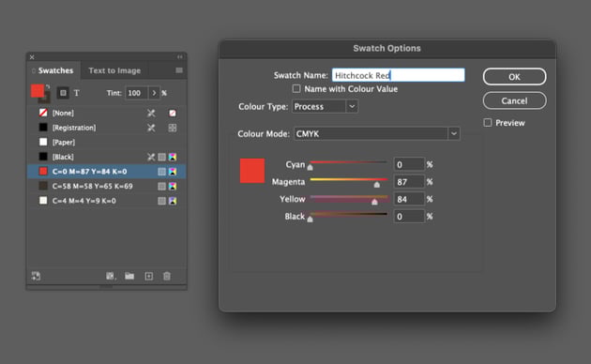The height and width of the screenshot is (364, 591).
Task: Select formatting affects text T icon
Action: coord(77,93)
